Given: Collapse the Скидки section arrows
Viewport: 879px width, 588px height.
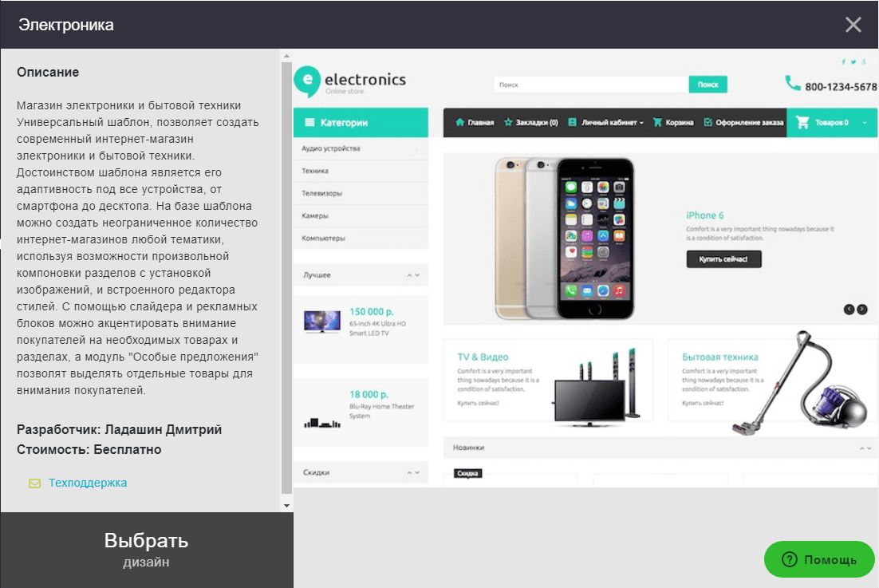Looking at the screenshot, I should tap(413, 472).
